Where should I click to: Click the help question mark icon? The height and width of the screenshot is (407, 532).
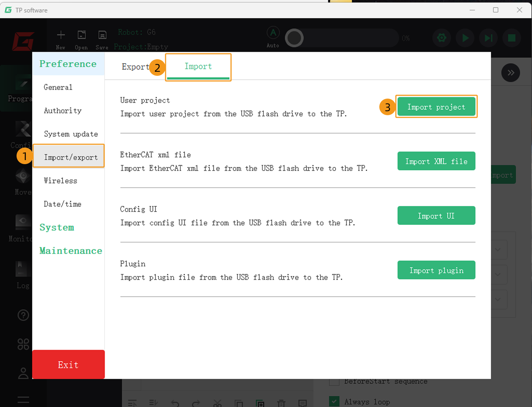pyautogui.click(x=23, y=315)
